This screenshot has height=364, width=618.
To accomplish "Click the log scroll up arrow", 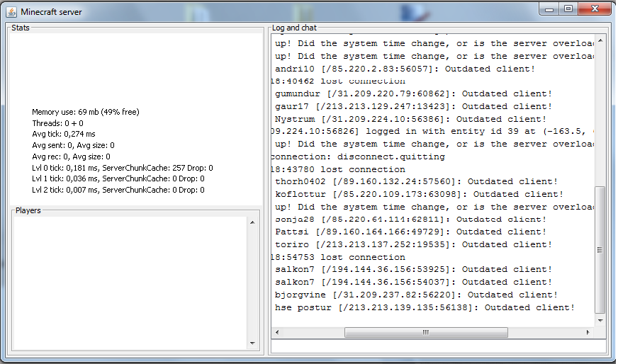I will [x=600, y=40].
